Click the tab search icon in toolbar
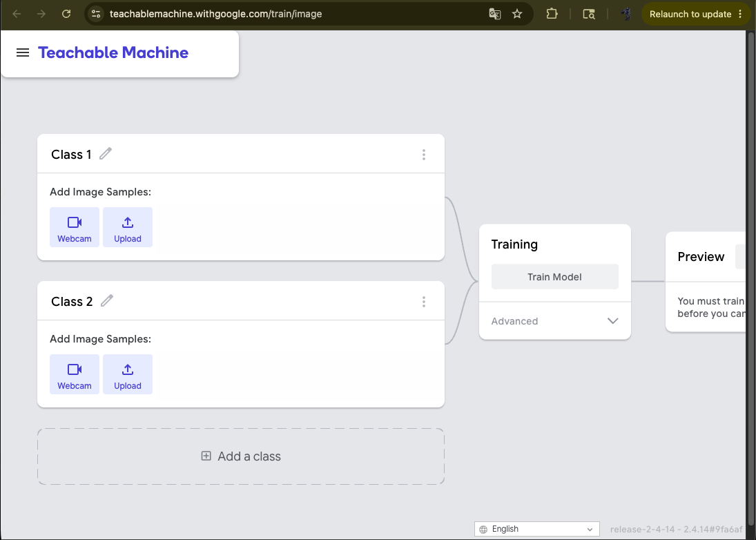Viewport: 756px width, 540px height. [589, 14]
